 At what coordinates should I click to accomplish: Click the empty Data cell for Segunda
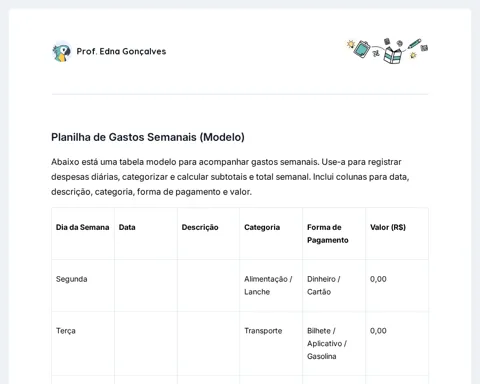146,286
